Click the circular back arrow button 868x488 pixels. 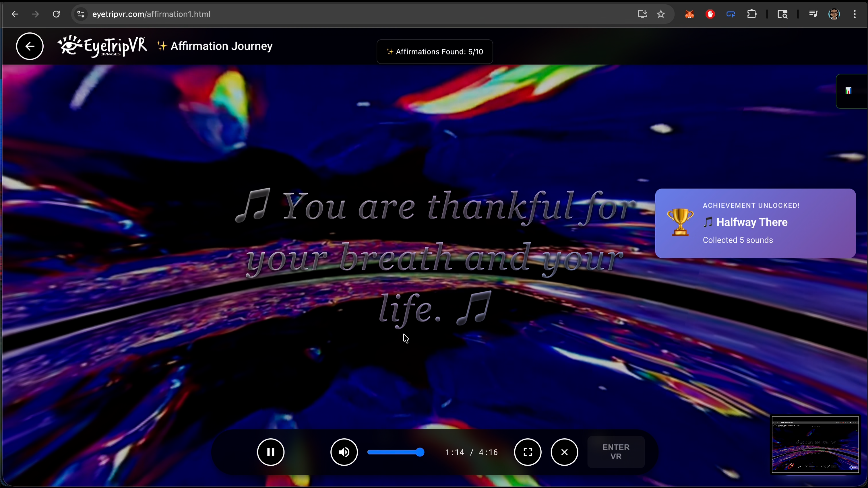tap(30, 46)
